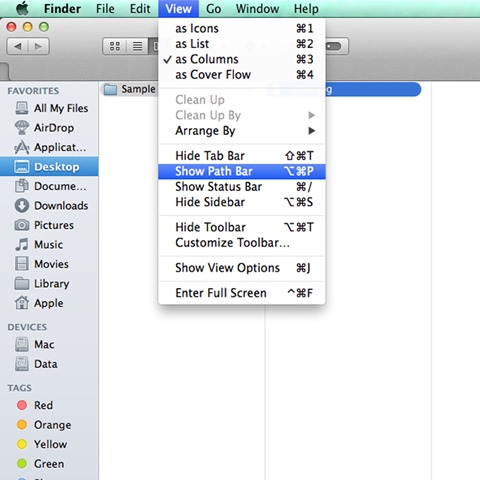Open Downloads in sidebar
This screenshot has width=480, height=480.
coord(49,205)
